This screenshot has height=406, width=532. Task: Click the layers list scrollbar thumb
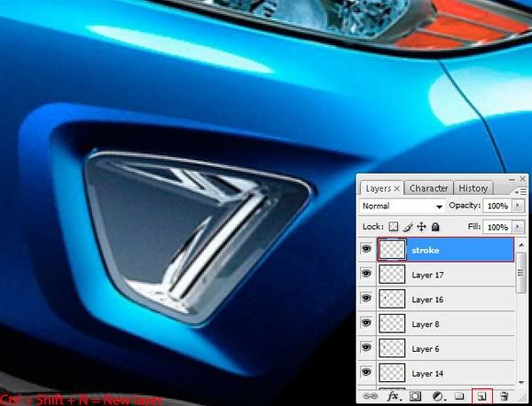point(521,272)
